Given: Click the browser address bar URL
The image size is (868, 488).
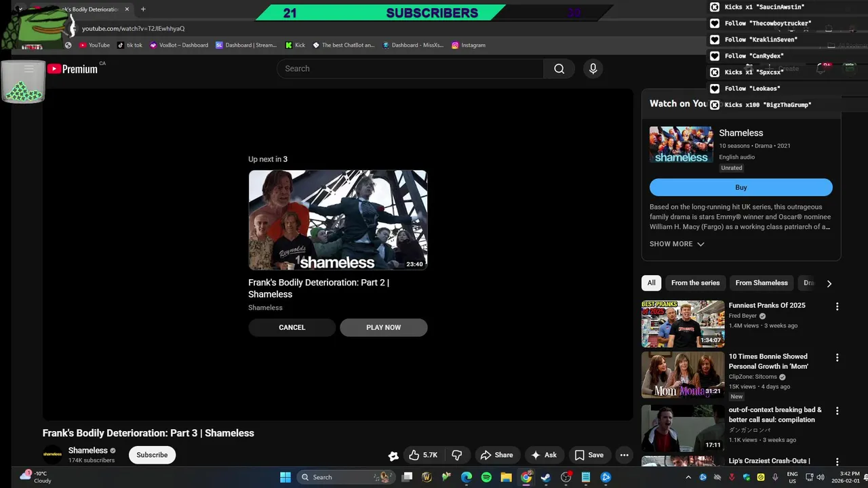Looking at the screenshot, I should point(133,28).
